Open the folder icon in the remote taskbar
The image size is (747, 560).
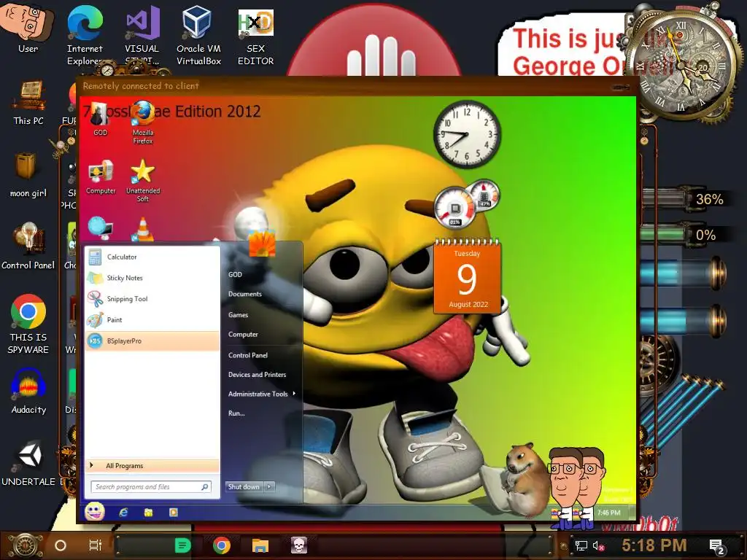[x=149, y=513]
